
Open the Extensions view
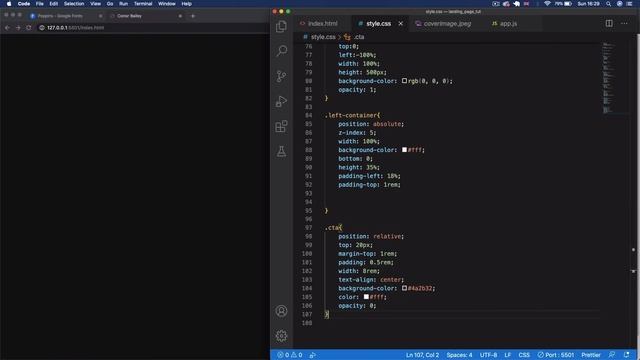click(281, 126)
